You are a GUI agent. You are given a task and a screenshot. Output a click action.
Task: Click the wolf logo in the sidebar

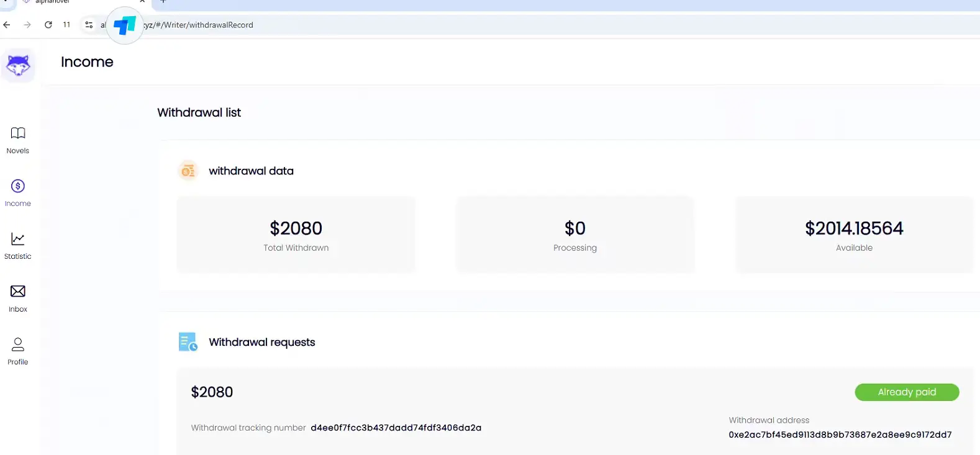click(x=18, y=65)
